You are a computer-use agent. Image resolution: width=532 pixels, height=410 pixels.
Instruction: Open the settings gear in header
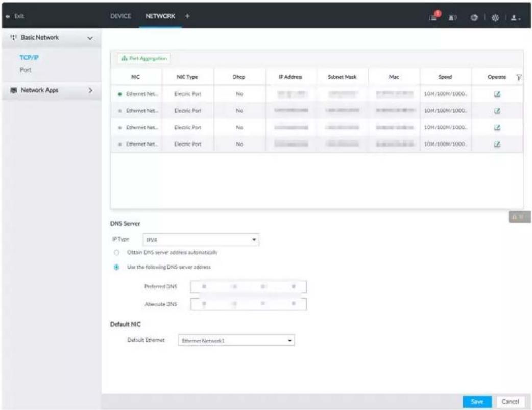click(495, 18)
